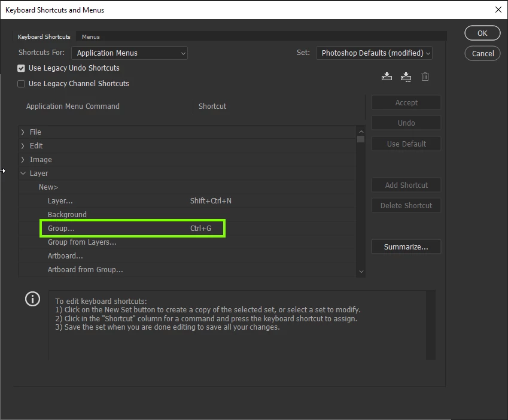Click the Save shortcut set icon
The width and height of the screenshot is (508, 420).
click(387, 77)
